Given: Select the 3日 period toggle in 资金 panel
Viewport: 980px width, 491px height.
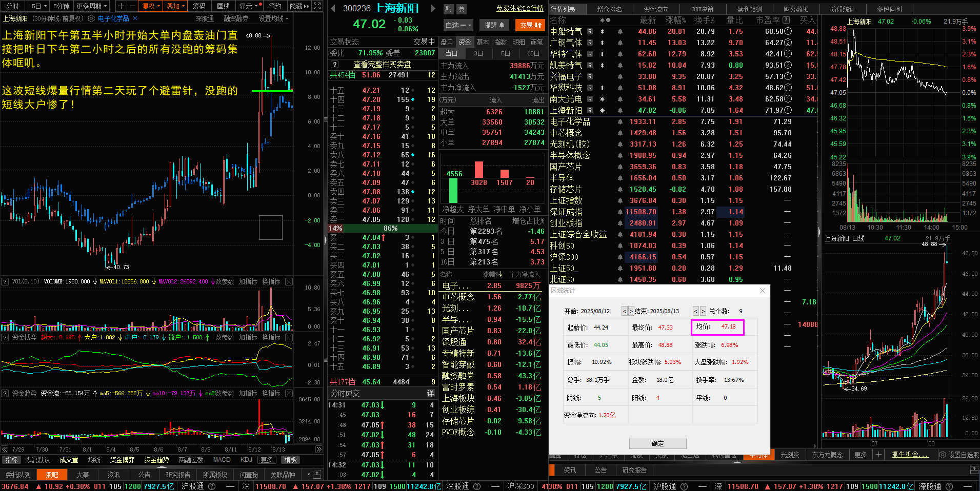Looking at the screenshot, I should tap(478, 53).
